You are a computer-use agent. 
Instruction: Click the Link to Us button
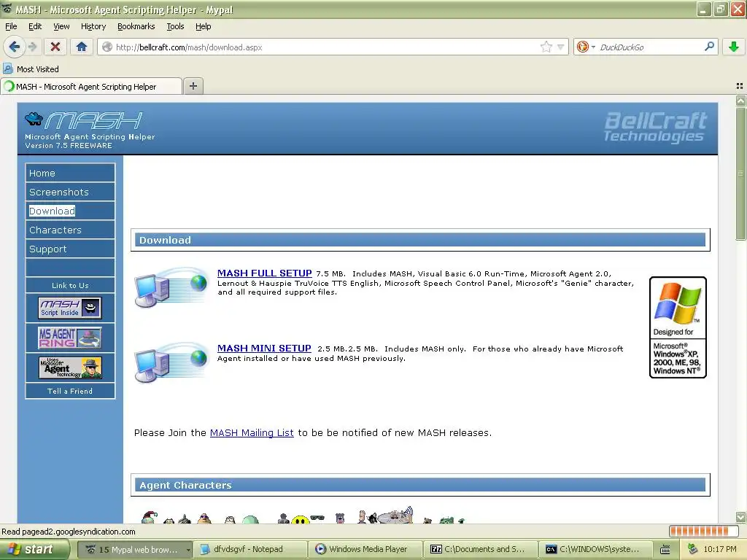click(70, 285)
